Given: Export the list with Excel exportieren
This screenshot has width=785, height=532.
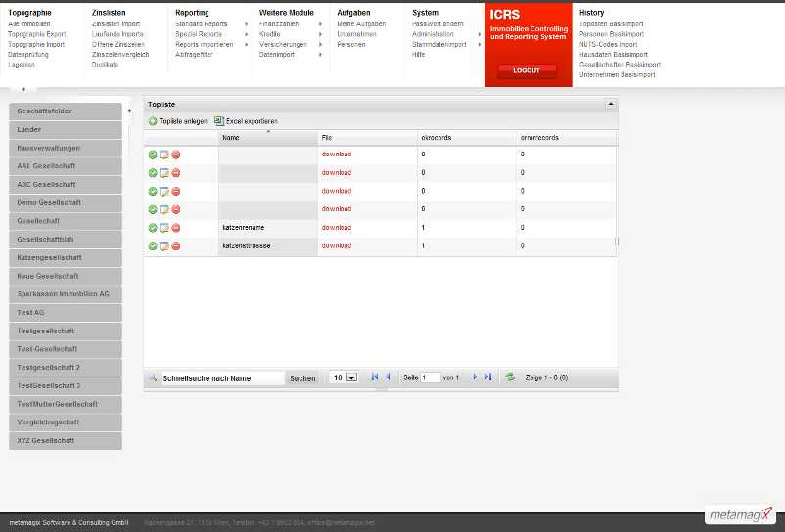Looking at the screenshot, I should 246,121.
